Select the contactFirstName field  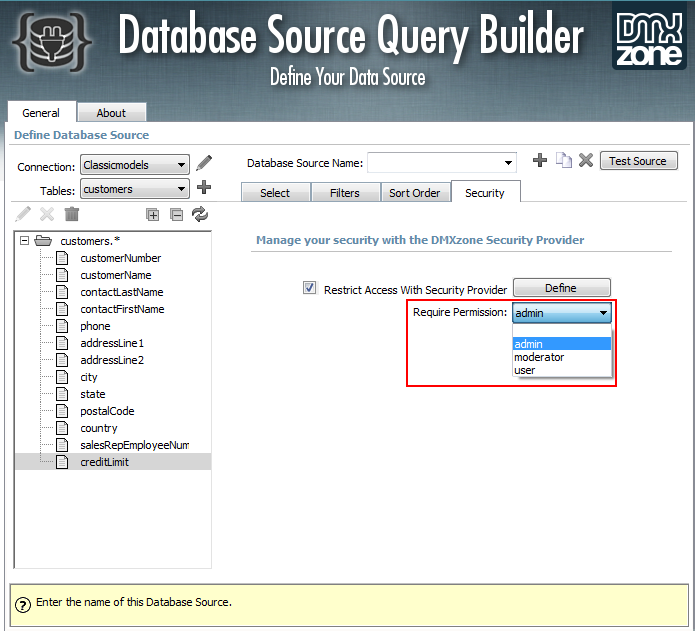(122, 309)
